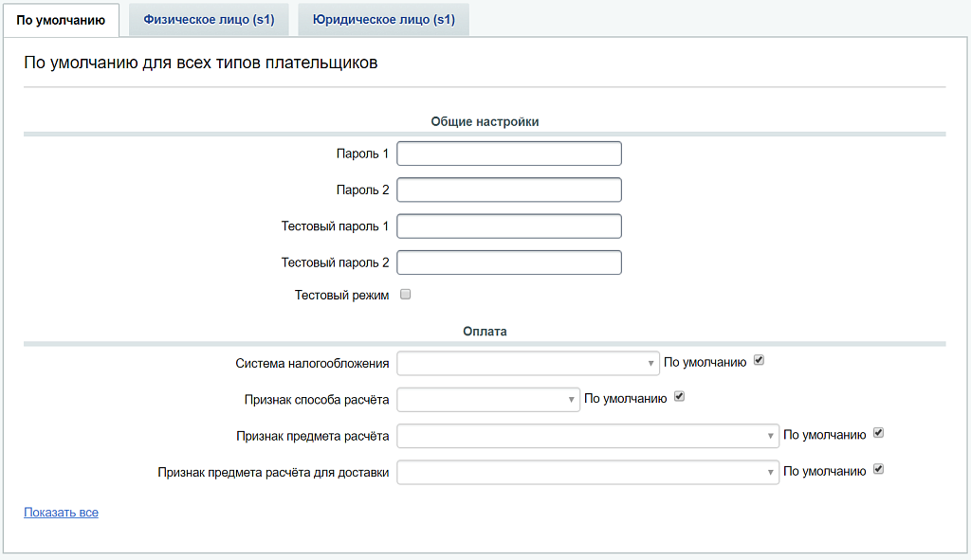Click the 'Показать все' link

pyautogui.click(x=61, y=513)
